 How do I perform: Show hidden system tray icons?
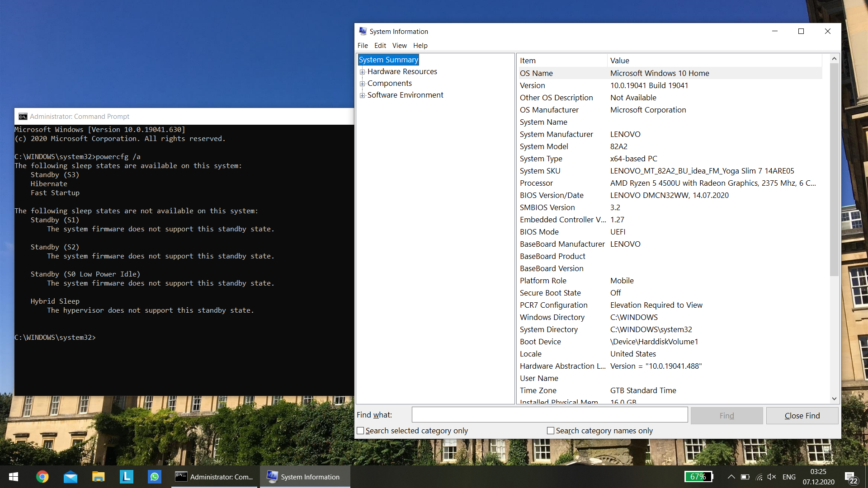[x=731, y=477]
